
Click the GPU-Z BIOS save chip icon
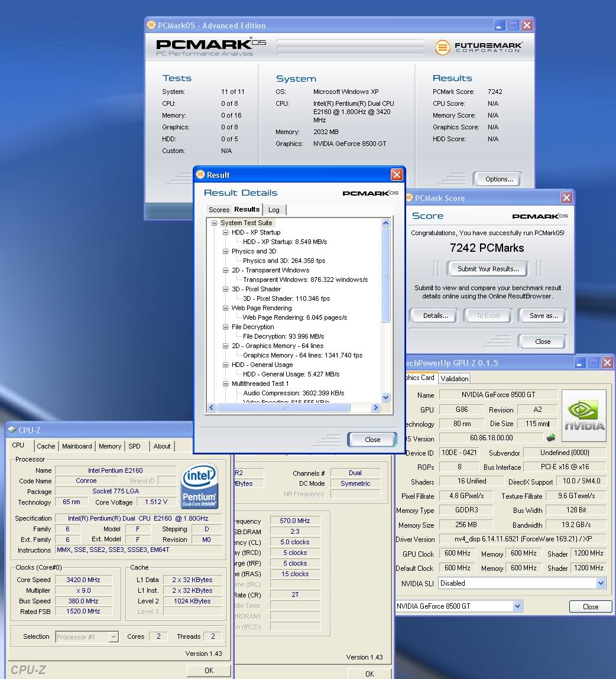(550, 438)
